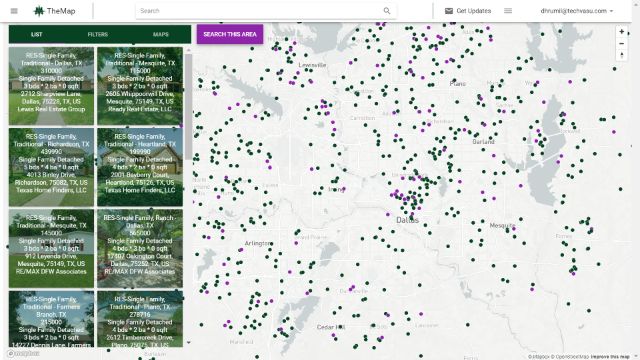Zoom out the map with minus button

point(621,43)
